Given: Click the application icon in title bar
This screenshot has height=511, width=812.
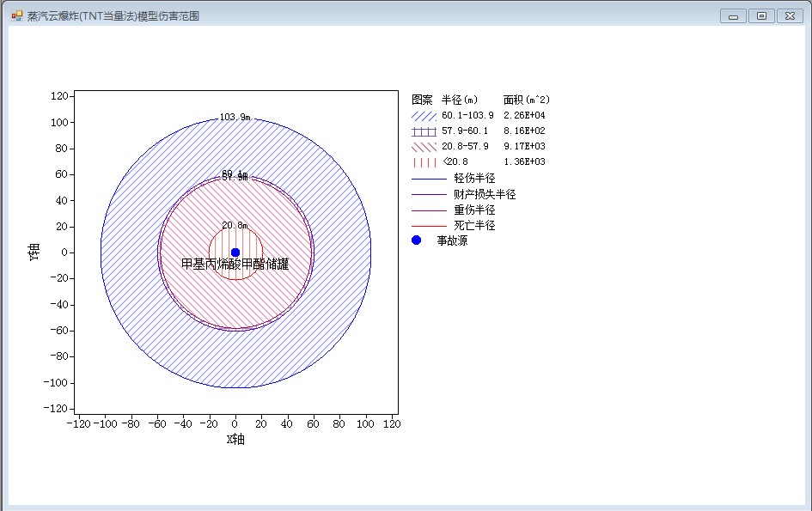Looking at the screenshot, I should (17, 16).
